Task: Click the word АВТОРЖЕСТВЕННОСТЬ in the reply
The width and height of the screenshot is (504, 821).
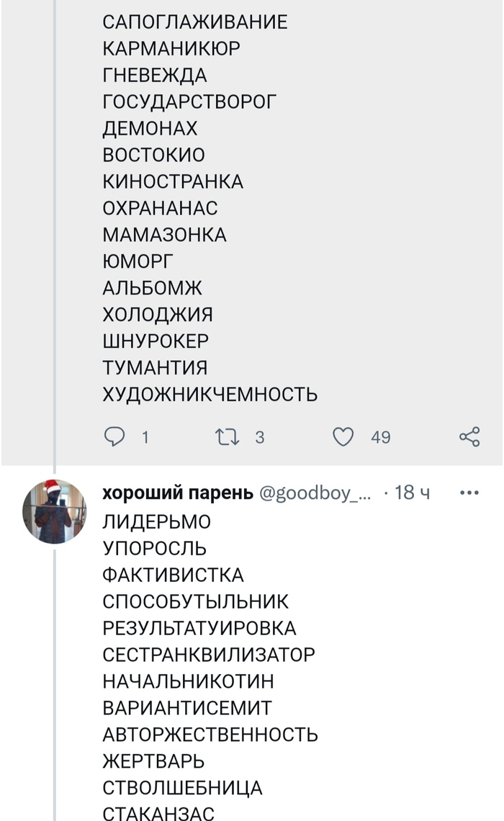Action: pyautogui.click(x=210, y=735)
